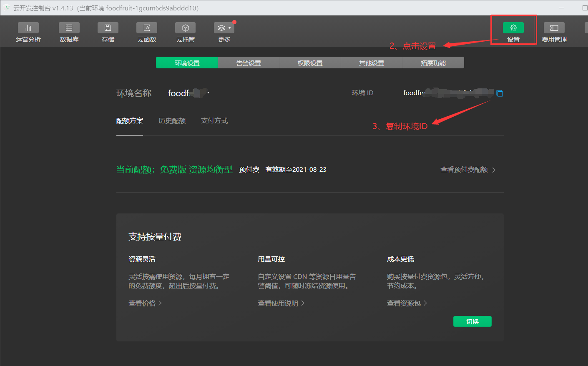
Task: Open the 拓展功能 tab
Action: click(433, 63)
